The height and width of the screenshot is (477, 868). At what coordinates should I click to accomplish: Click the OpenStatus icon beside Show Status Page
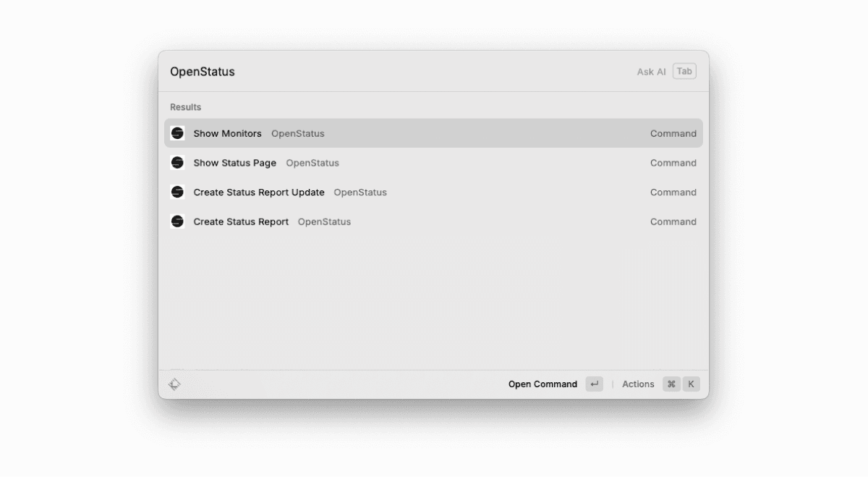click(177, 162)
